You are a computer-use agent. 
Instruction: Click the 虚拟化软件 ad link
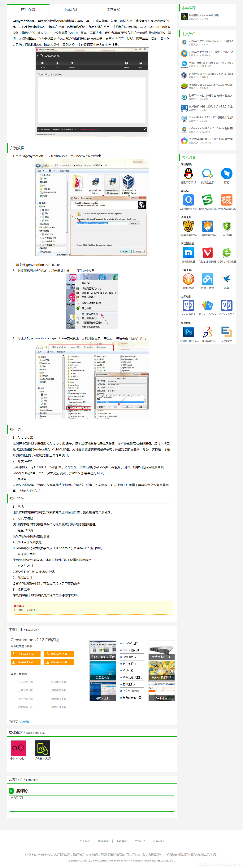point(129,671)
